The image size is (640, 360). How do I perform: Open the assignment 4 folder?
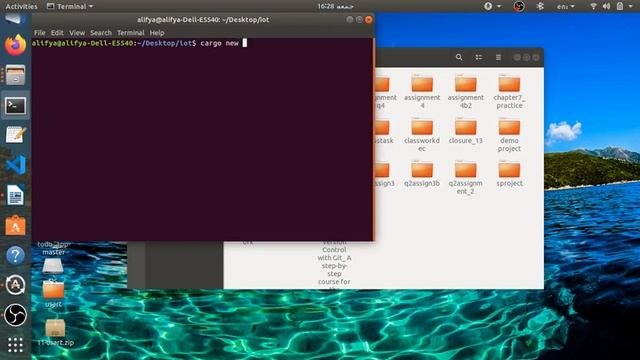[422, 91]
